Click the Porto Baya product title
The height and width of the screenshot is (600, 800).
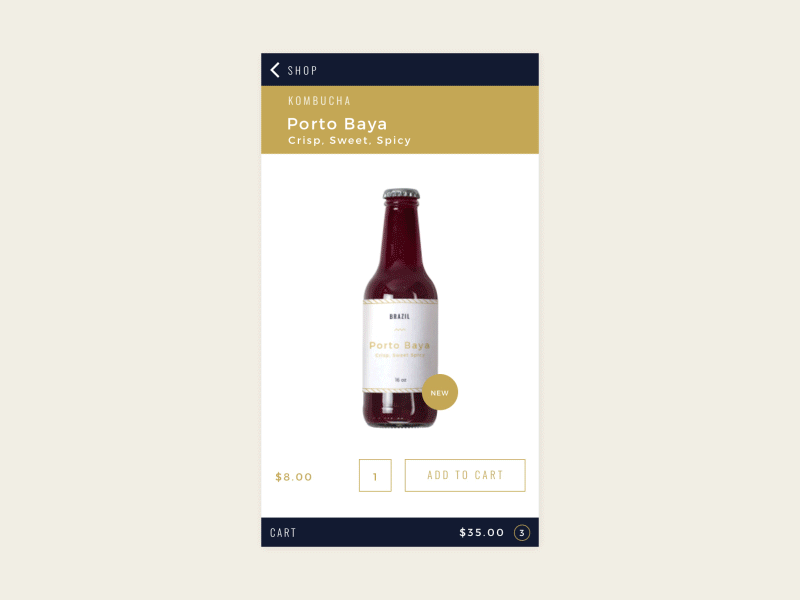click(337, 123)
